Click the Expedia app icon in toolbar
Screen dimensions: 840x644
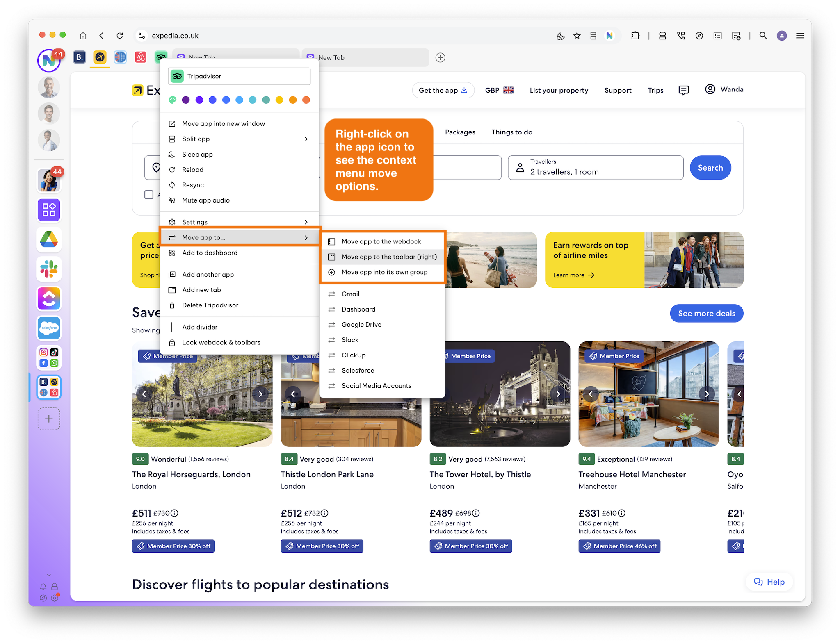[100, 57]
